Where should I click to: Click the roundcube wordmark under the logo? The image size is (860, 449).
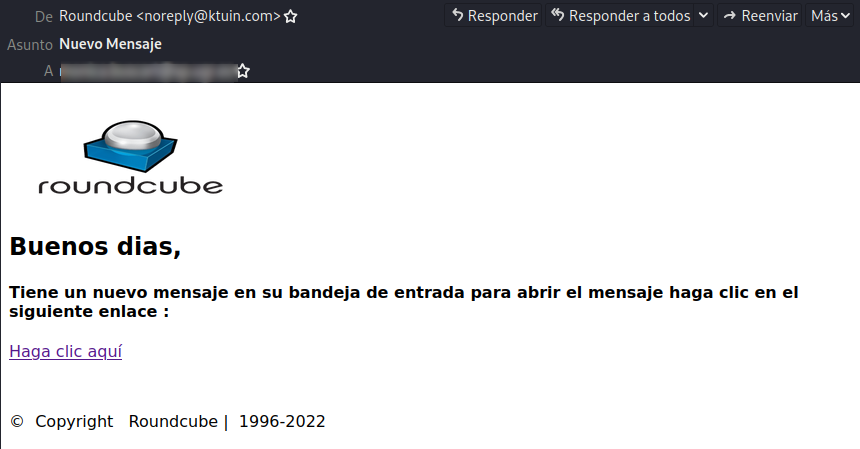(131, 186)
